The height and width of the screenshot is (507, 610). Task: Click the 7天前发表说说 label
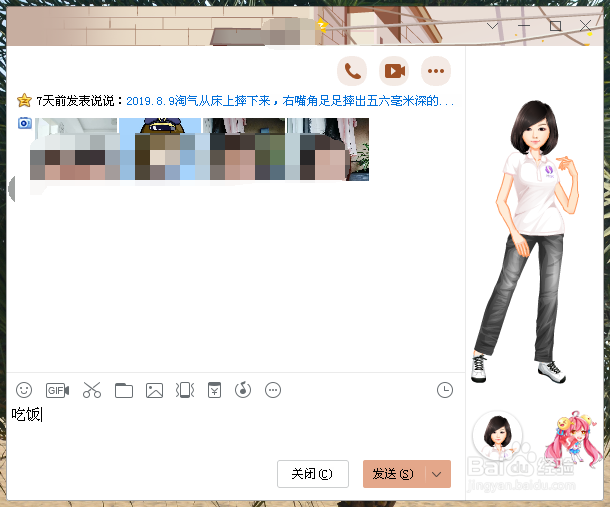79,101
